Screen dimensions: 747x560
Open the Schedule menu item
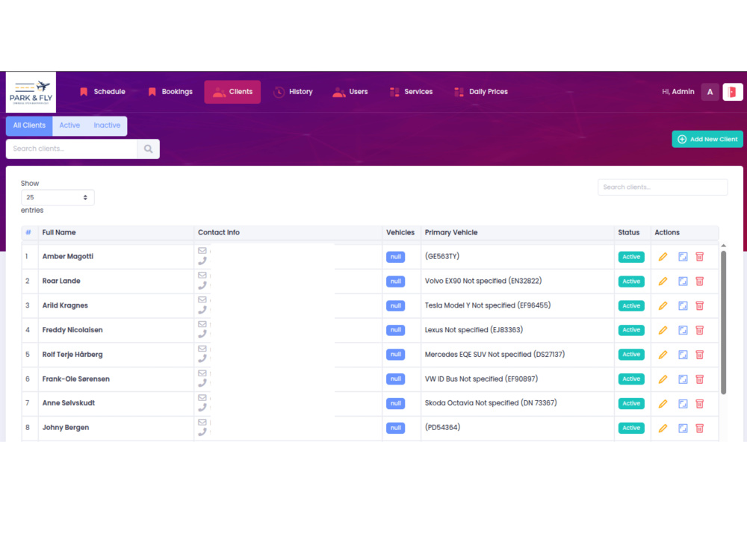(x=102, y=92)
